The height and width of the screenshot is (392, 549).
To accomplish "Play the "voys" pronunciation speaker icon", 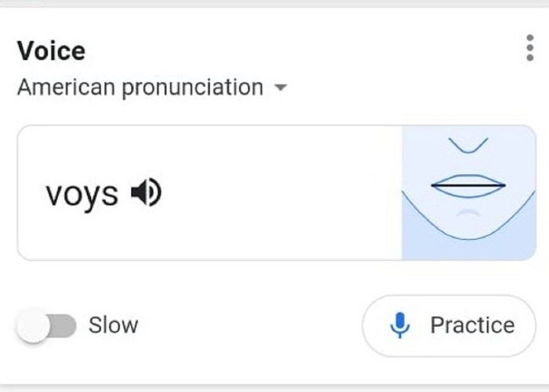I will point(146,193).
